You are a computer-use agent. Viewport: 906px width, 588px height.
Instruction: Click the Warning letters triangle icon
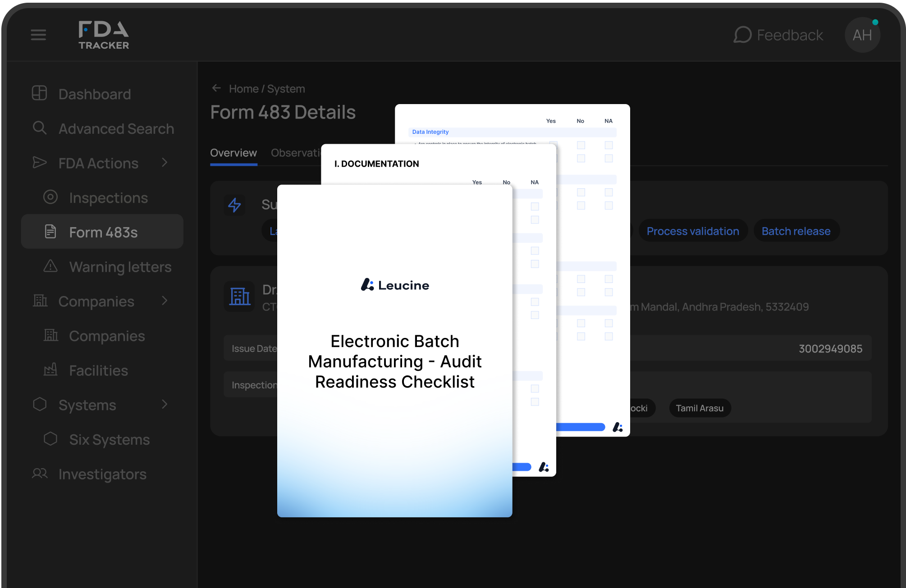[x=50, y=266]
